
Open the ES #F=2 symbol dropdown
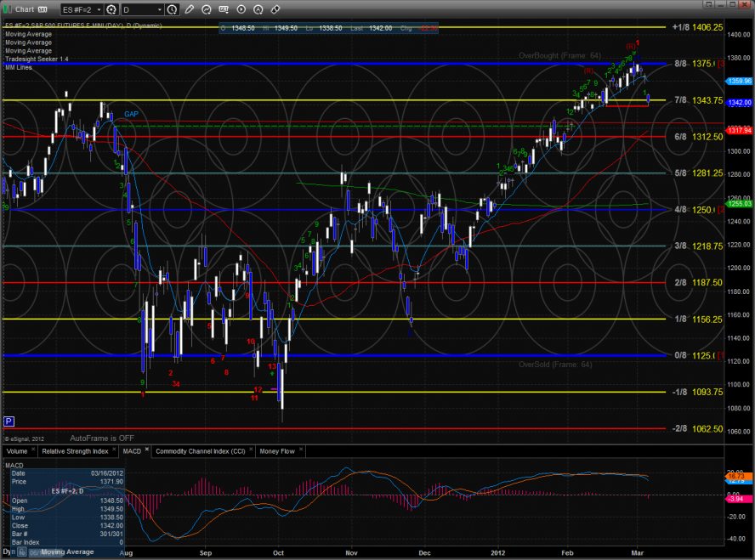(81, 9)
